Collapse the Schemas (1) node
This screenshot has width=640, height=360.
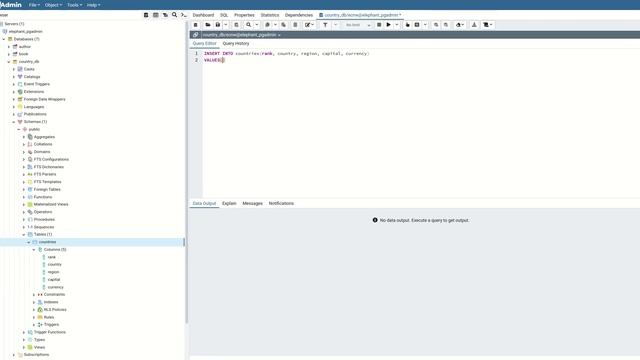click(13, 122)
